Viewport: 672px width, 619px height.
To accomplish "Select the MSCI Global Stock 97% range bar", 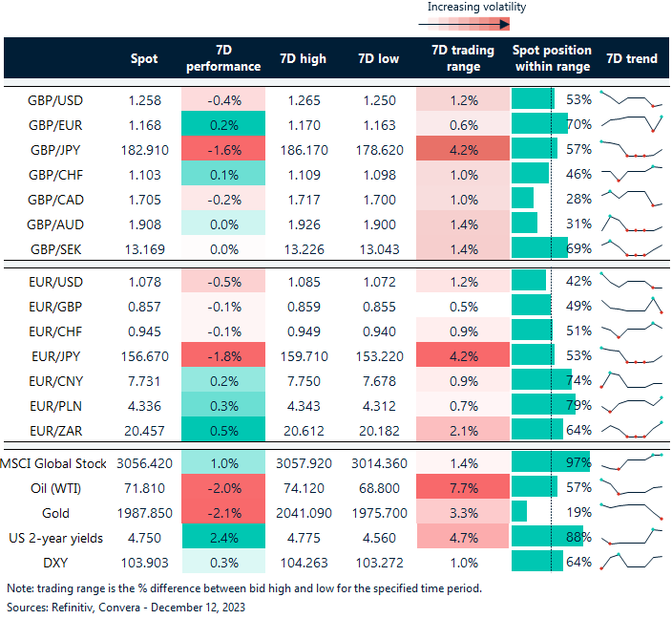I will click(551, 462).
